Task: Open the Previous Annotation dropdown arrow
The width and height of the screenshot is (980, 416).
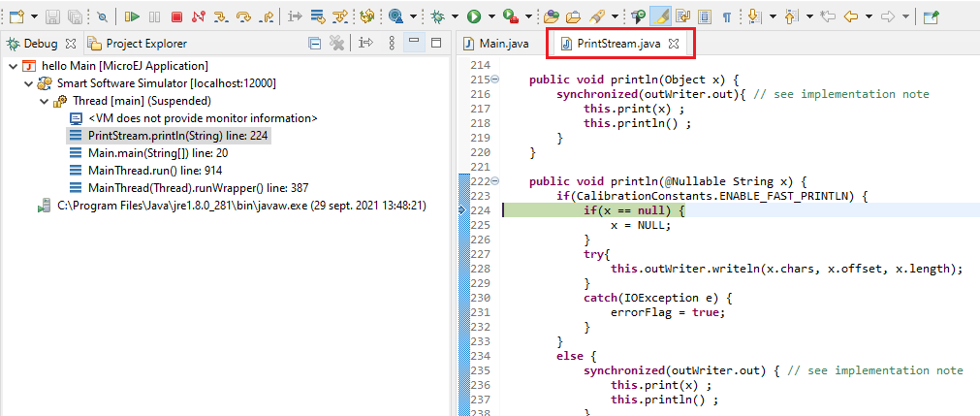Action: [x=810, y=16]
